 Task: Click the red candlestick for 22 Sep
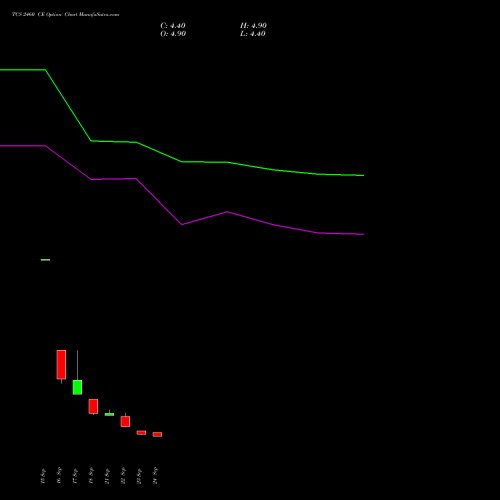point(125,421)
